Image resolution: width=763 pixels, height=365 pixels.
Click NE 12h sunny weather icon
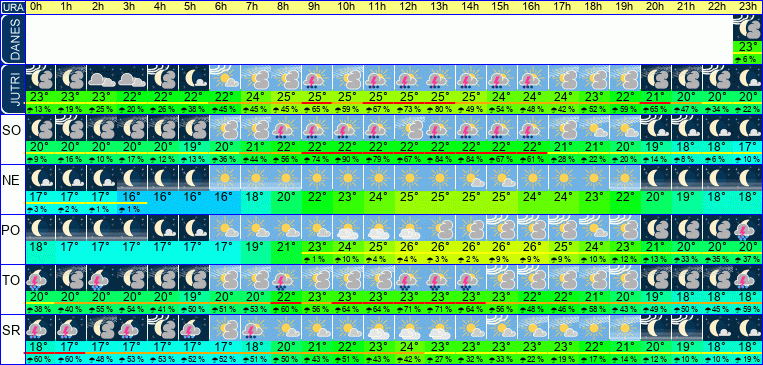(409, 178)
